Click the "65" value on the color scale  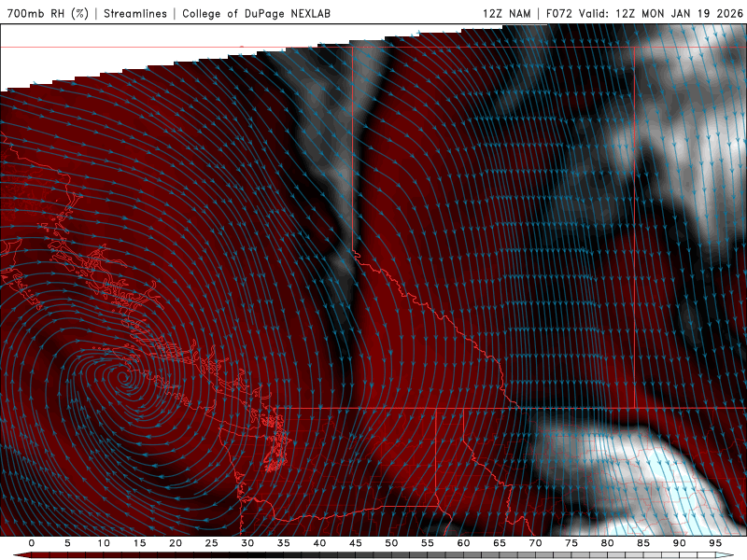pyautogui.click(x=500, y=543)
